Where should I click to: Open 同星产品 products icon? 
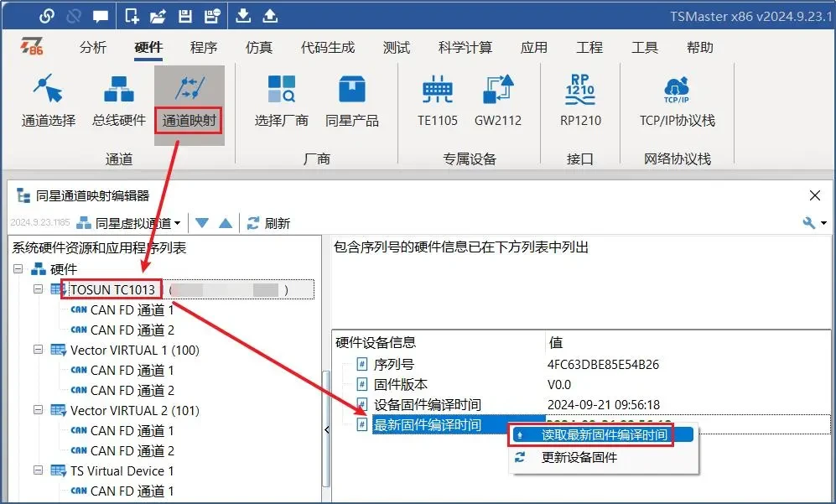coord(352,101)
